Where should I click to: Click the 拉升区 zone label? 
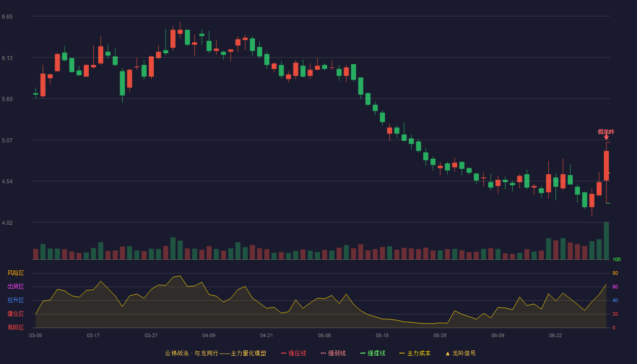coord(15,300)
